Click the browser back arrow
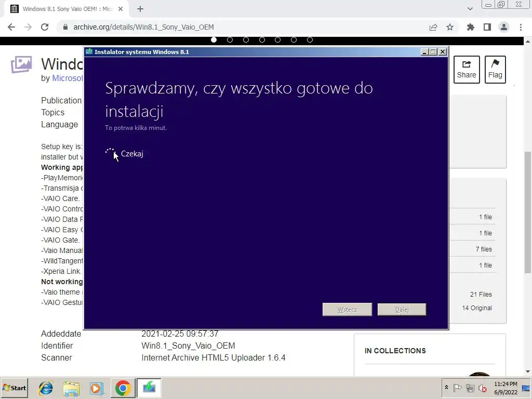Viewport: 532px width, 399px height. (x=11, y=27)
